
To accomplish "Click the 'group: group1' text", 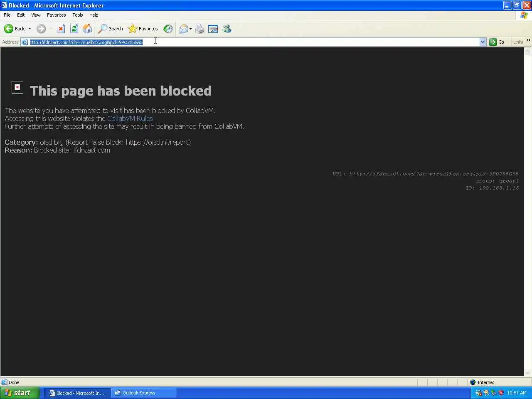I will pos(497,181).
